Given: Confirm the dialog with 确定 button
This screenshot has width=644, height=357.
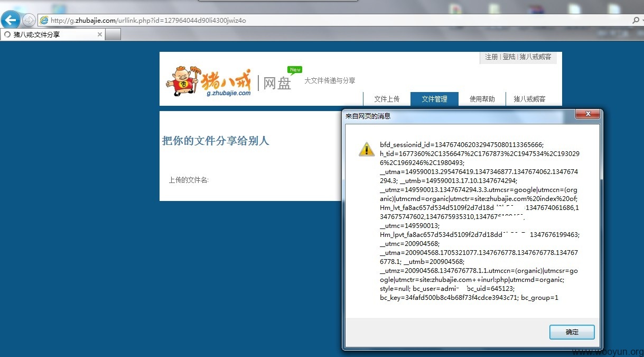Looking at the screenshot, I should [x=572, y=332].
